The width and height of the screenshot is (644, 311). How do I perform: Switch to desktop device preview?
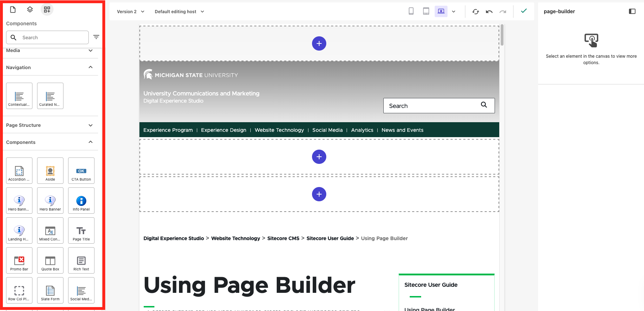tap(441, 11)
